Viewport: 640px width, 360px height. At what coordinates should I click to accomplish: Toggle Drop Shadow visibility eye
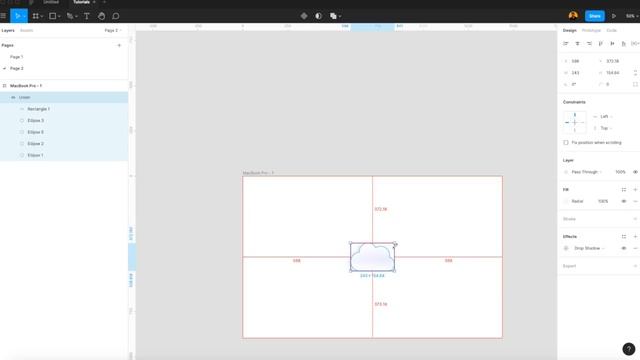click(624, 248)
